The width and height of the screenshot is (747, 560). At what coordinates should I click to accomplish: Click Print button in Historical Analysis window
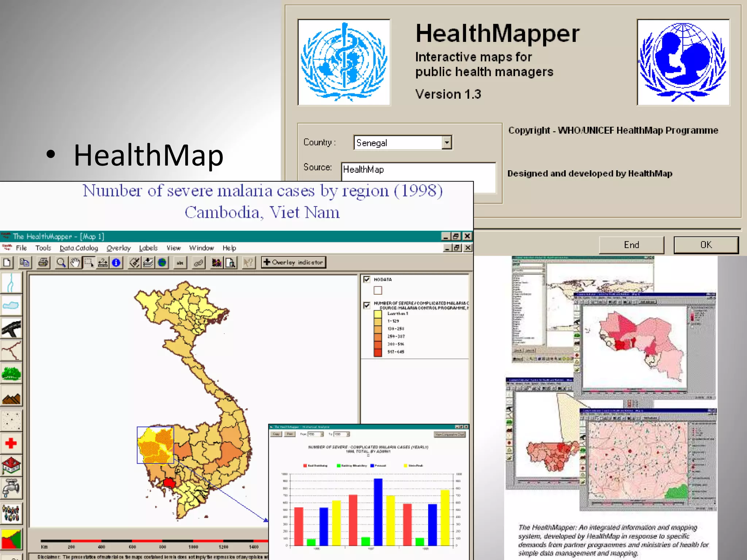pos(290,434)
